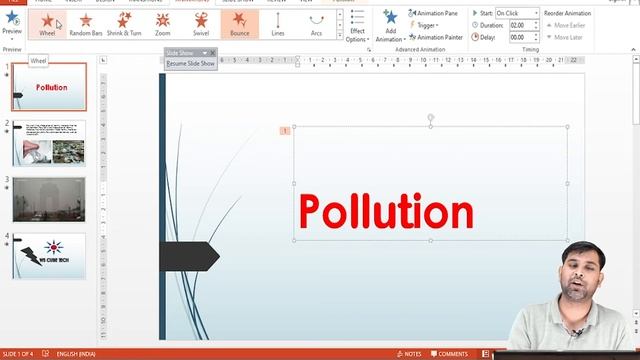
Task: Select slide 4 WS CUBE TECH thumbnail
Action: click(x=49, y=256)
